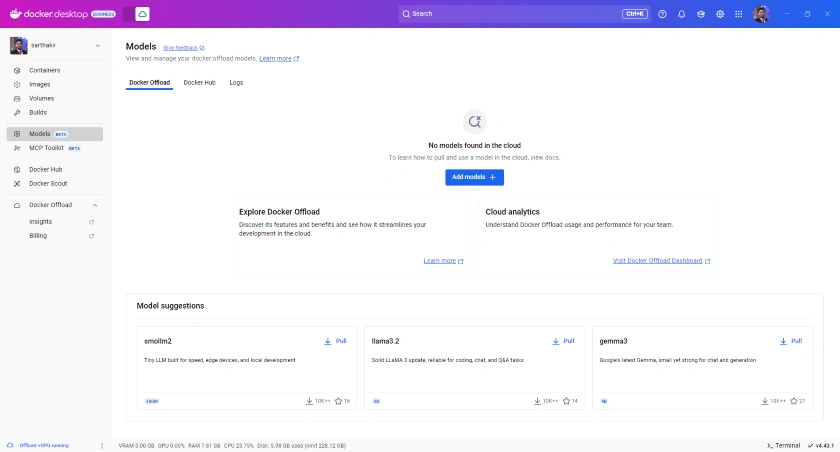
Task: Click the star icon on llama3.2 card
Action: coord(566,401)
